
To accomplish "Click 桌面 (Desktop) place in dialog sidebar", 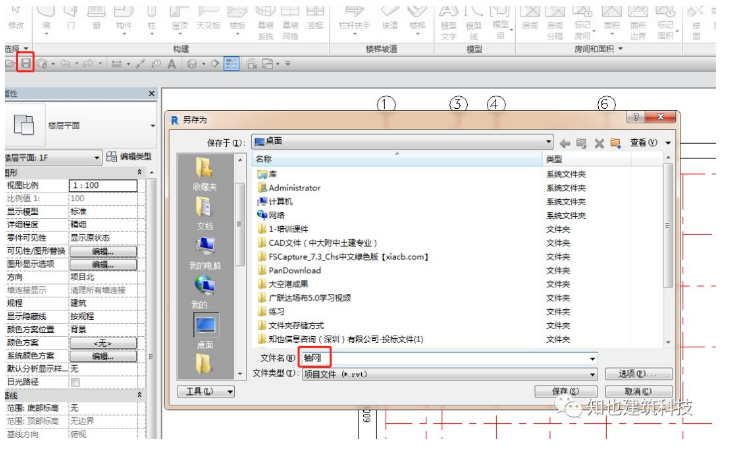I will coord(204,331).
